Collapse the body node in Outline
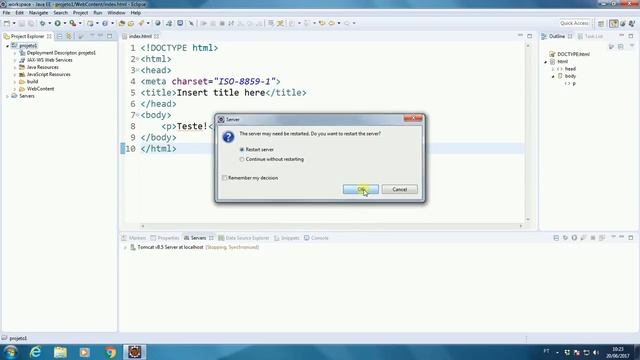Screen dimensions: 640x360 click(553, 76)
